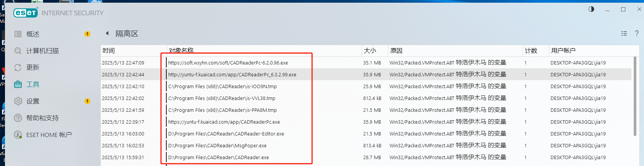Click the 25.9 MB size cell
The height and width of the screenshot is (166, 644).
[372, 86]
